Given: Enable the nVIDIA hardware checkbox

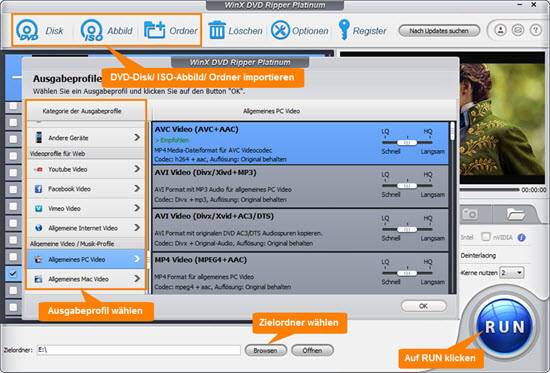Looking at the screenshot, I should pyautogui.click(x=486, y=237).
